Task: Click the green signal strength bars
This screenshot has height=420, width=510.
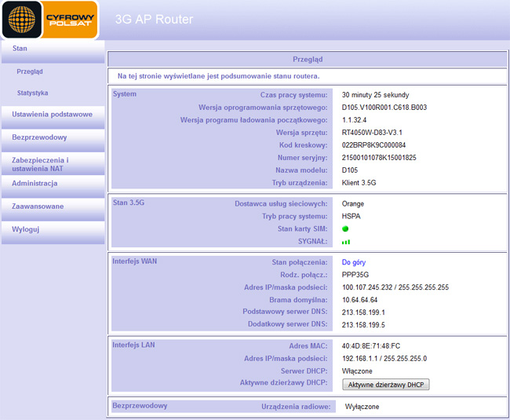Action: coord(346,242)
